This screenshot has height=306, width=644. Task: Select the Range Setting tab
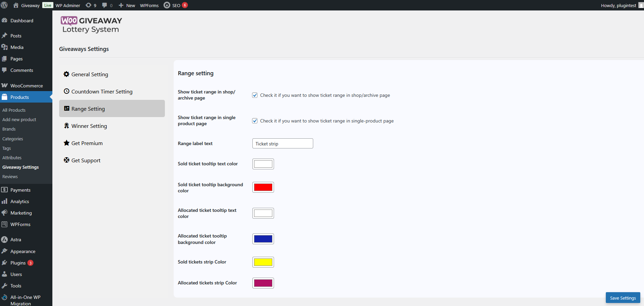(112, 108)
